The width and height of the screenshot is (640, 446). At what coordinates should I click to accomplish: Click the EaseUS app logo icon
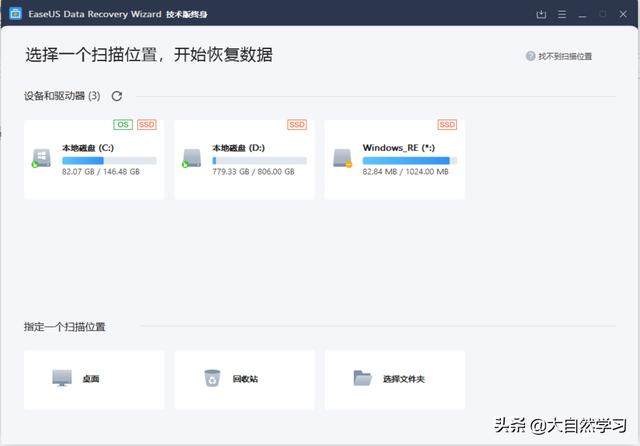pos(16,13)
